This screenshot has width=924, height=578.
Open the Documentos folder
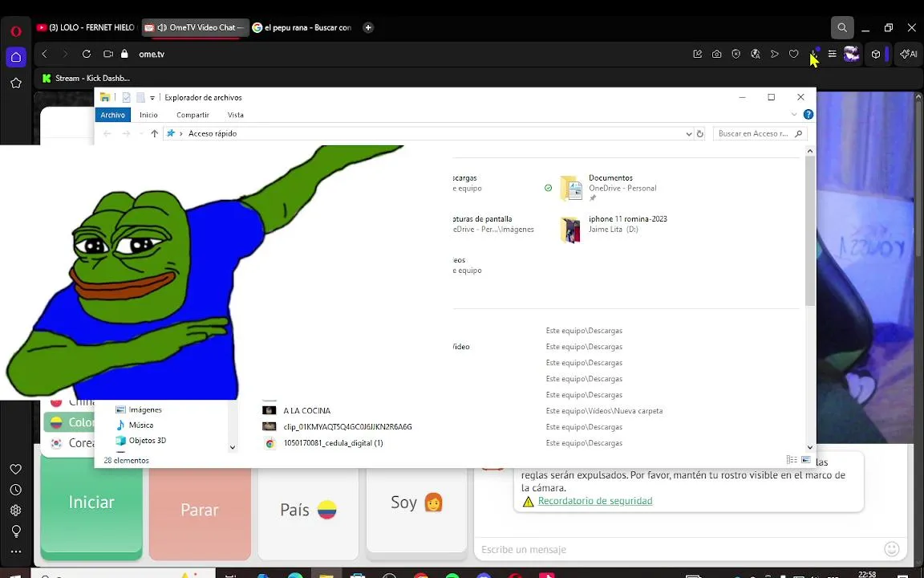point(609,188)
